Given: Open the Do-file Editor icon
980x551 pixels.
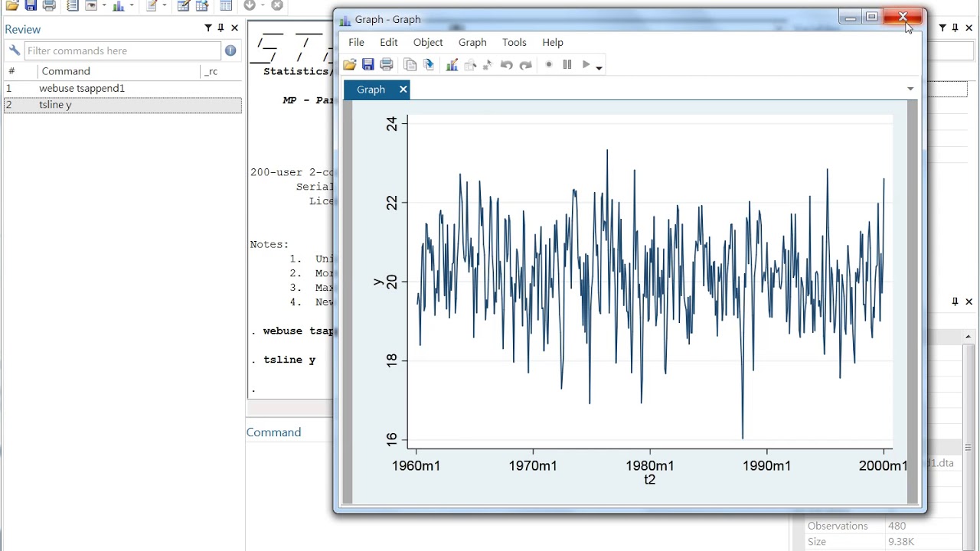Looking at the screenshot, I should pyautogui.click(x=152, y=5).
